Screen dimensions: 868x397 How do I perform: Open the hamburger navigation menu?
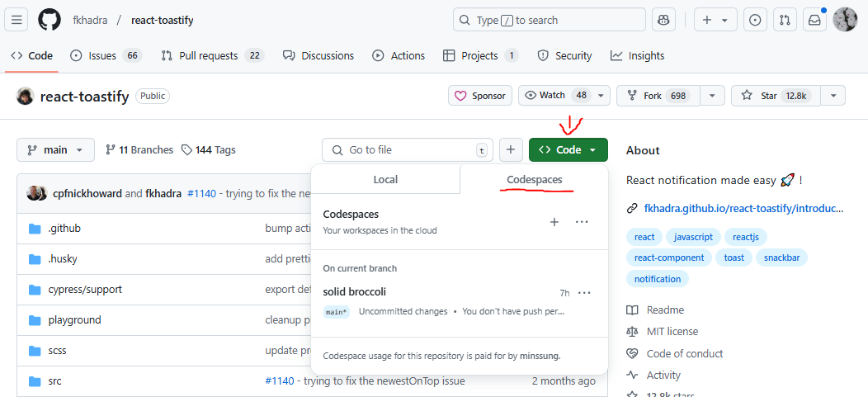[18, 20]
